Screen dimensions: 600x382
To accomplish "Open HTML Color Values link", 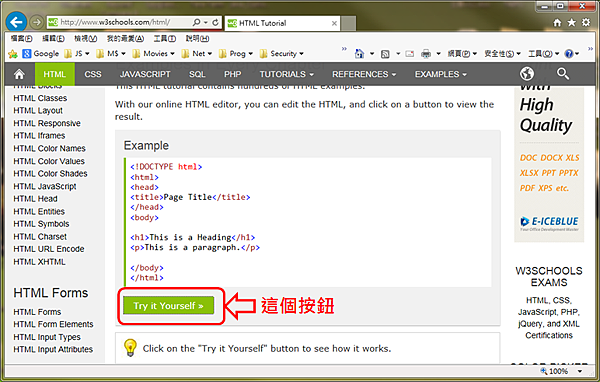I will click(49, 161).
